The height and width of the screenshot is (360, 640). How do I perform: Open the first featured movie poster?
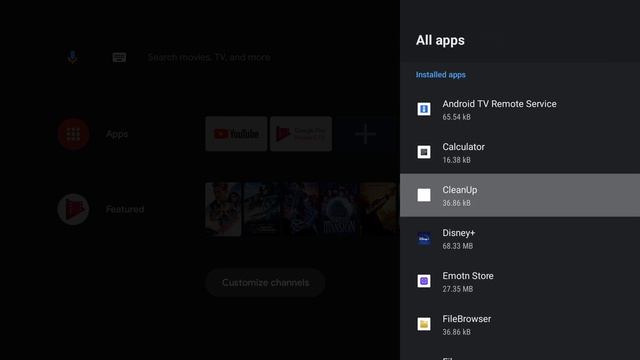coord(223,209)
